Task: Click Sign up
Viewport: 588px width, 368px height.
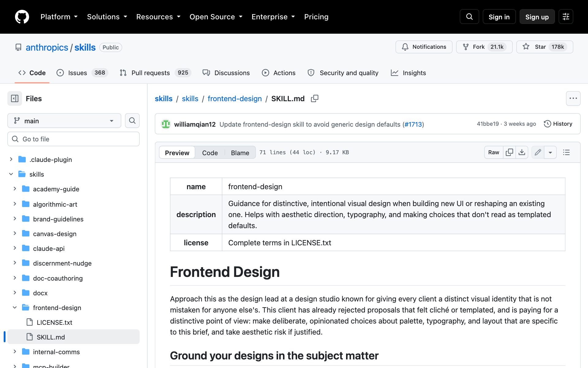Action: coord(537,17)
